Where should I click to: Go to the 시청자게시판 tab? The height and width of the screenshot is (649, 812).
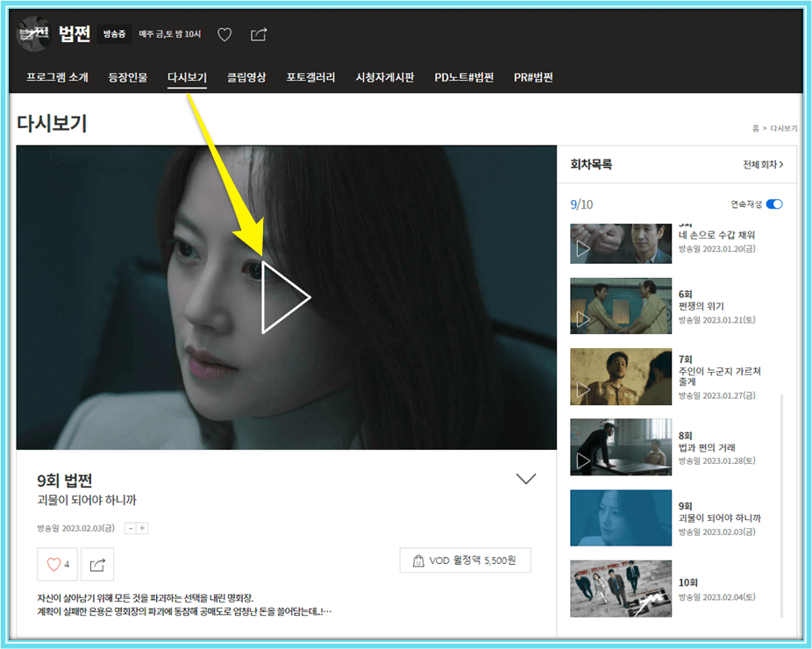pyautogui.click(x=385, y=76)
